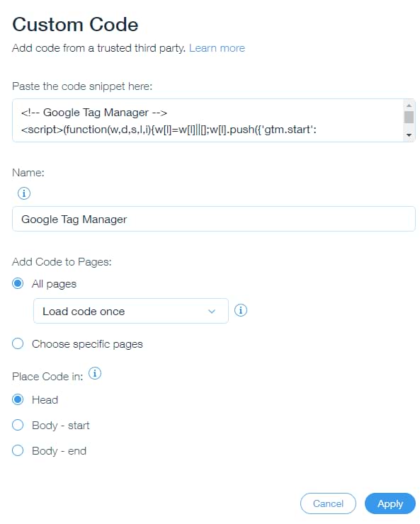This screenshot has width=420, height=524.
Task: Click the scrollbar thumb in code snippet box
Action: coord(409,118)
